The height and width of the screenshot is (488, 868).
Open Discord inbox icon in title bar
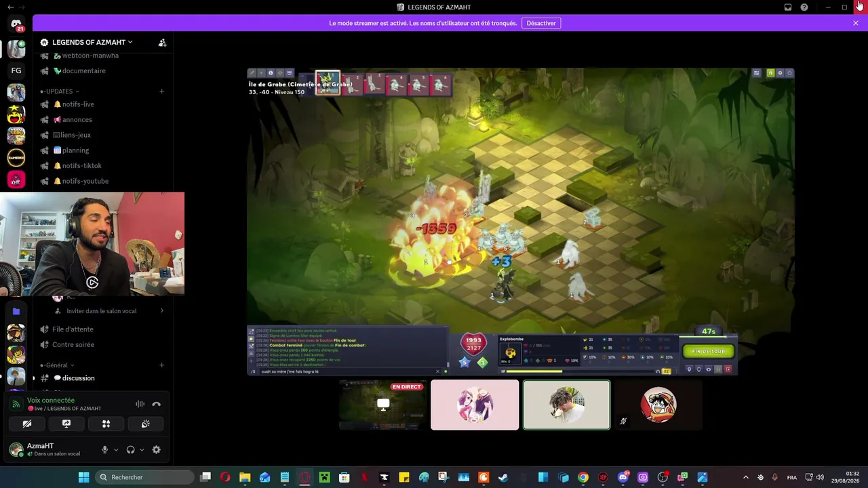[x=788, y=7]
